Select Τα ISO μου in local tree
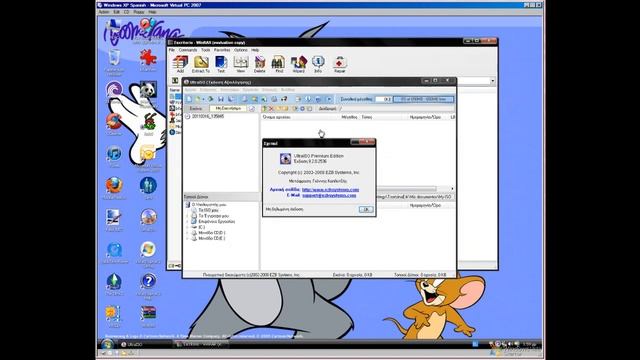Screen dimensions: 640x360 point(208,210)
